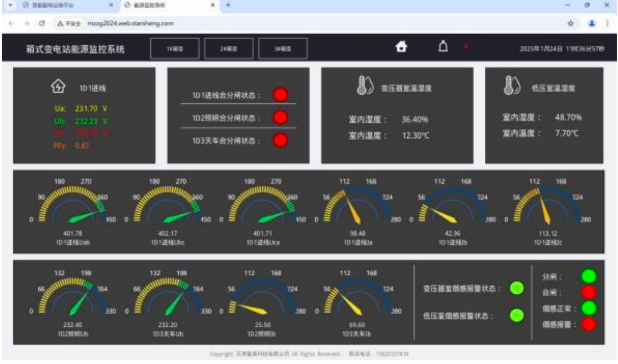The width and height of the screenshot is (618, 364).
Task: Click the 低压室温湿度 thermometer icon
Action: tap(512, 85)
